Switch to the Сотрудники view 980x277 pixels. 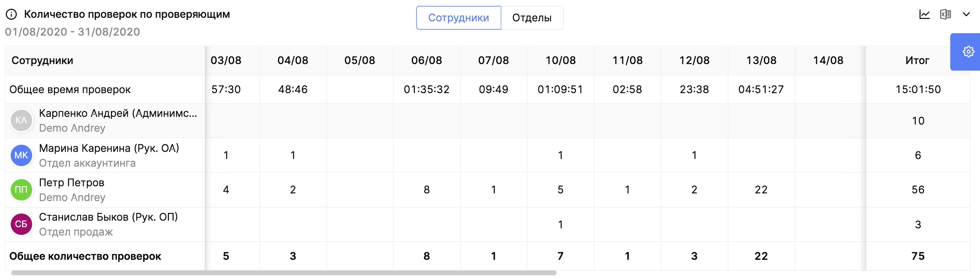pyautogui.click(x=459, y=18)
